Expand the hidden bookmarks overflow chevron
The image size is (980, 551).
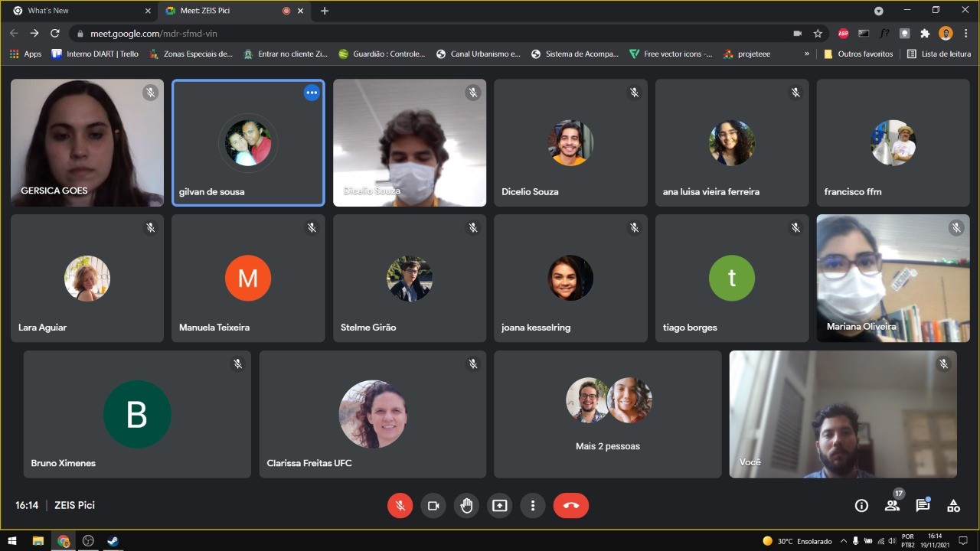(x=806, y=54)
